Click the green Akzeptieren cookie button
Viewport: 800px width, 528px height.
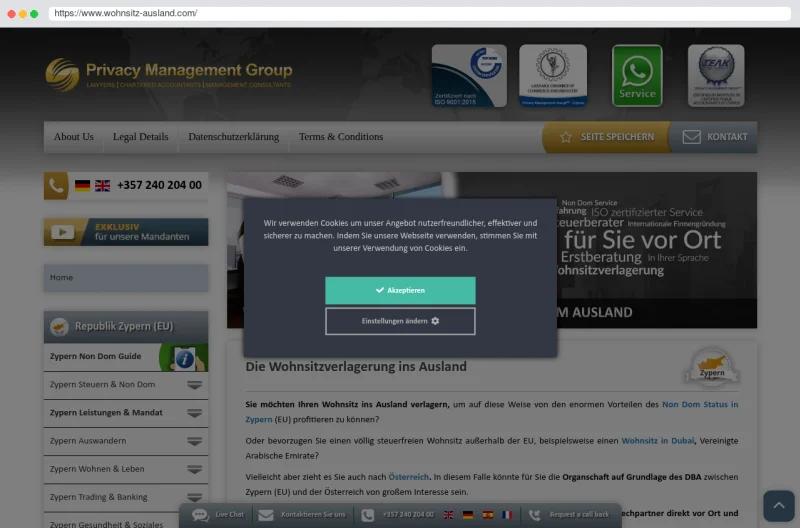click(400, 290)
